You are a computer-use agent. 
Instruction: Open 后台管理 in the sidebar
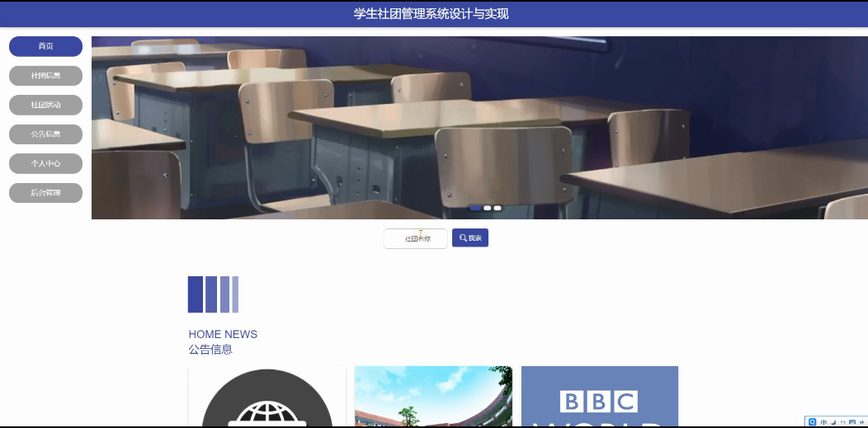(x=45, y=193)
